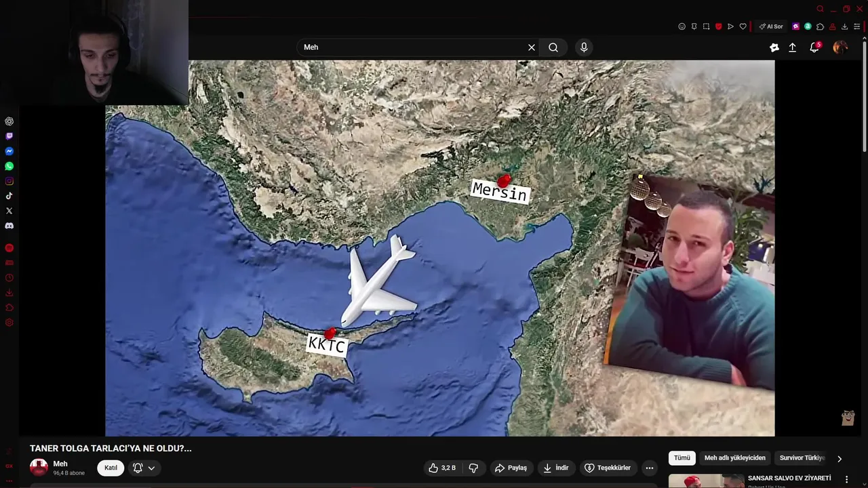Expand the notification bell dropdown
The height and width of the screenshot is (488, 868).
point(144,468)
